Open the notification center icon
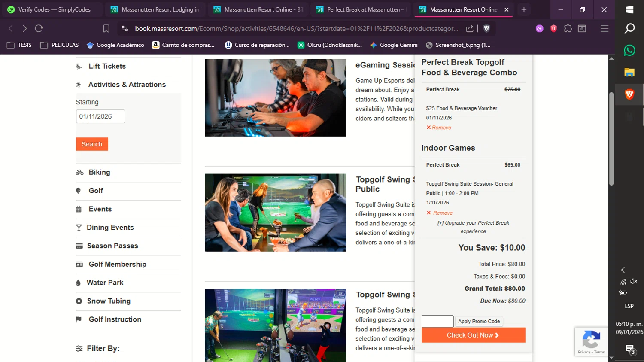Image resolution: width=644 pixels, height=362 pixels. 630,350
